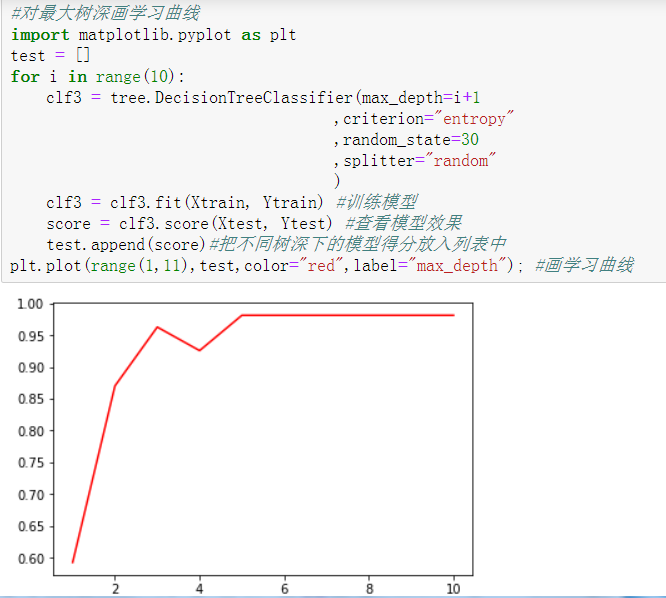
Task: Click the 'max_depth=i+1' argument
Action: tap(421, 98)
